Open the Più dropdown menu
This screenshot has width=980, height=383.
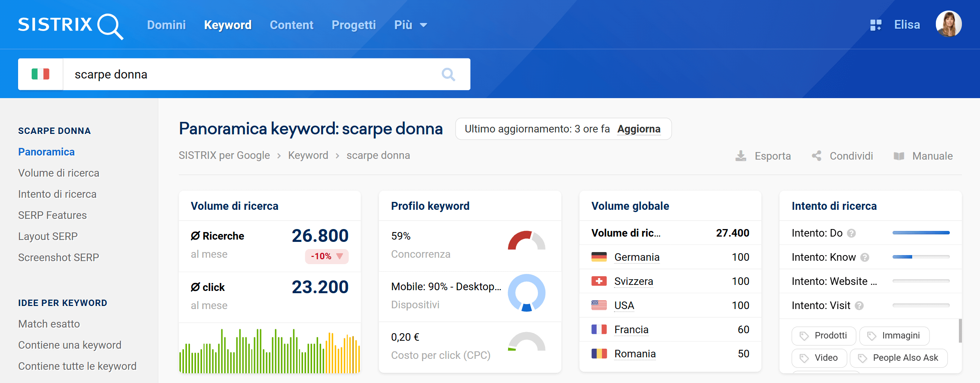pyautogui.click(x=410, y=25)
